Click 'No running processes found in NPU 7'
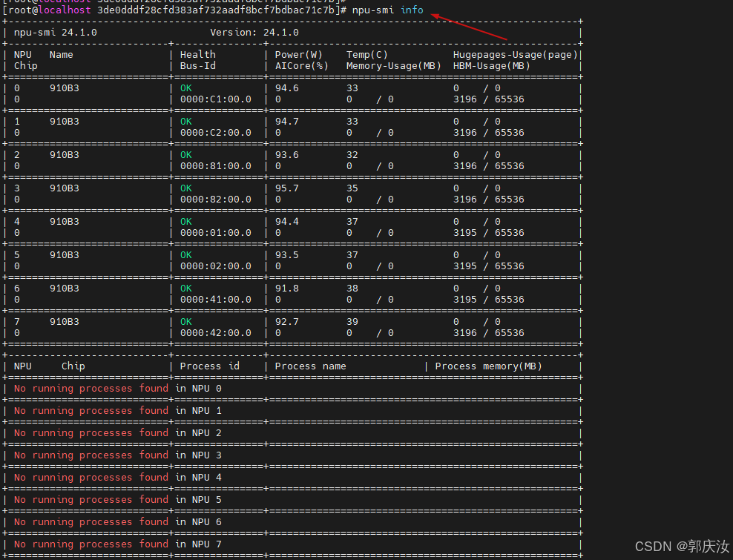 click(117, 544)
